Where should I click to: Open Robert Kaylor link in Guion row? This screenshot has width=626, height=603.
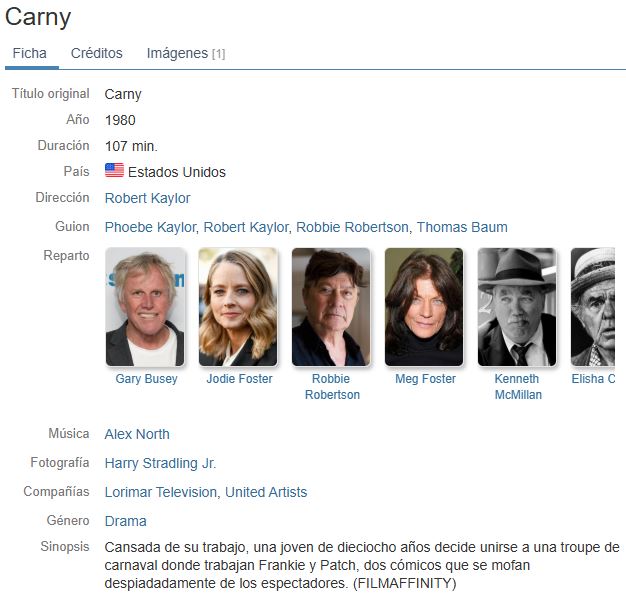click(246, 227)
